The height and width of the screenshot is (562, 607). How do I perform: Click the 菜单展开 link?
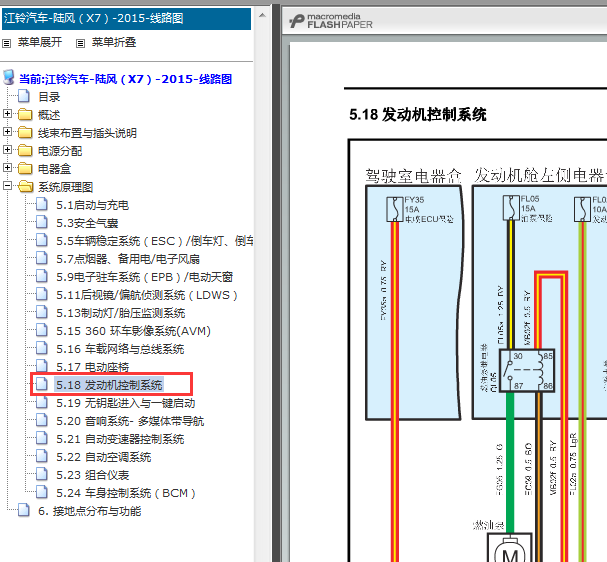click(40, 42)
